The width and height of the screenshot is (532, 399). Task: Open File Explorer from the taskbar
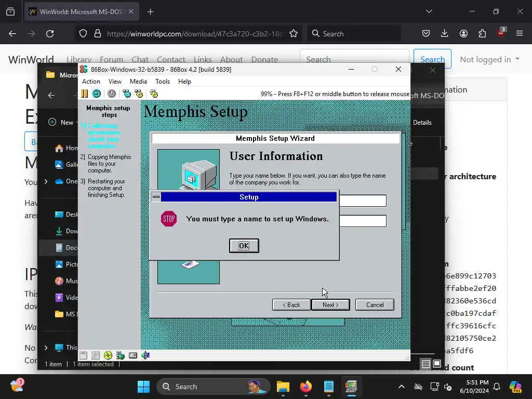click(x=283, y=387)
